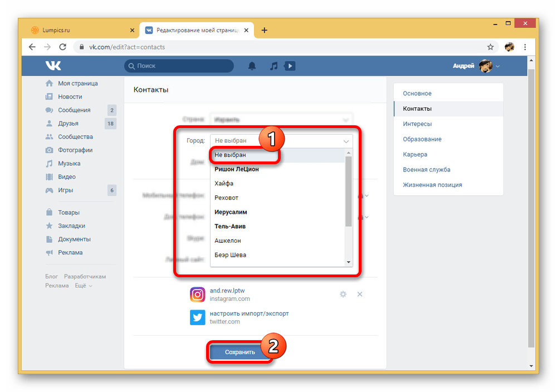Screen dimensions: 557x392
Task: Click the VK logo in header
Action: tap(53, 66)
